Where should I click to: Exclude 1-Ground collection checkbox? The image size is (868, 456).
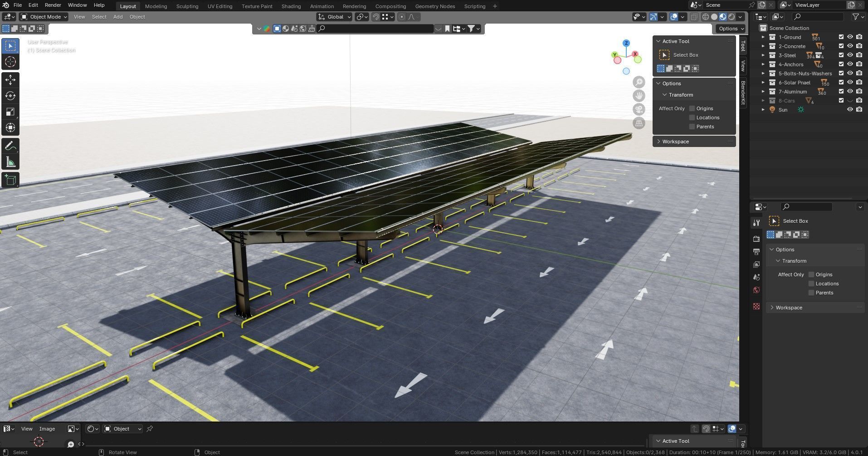coord(841,37)
